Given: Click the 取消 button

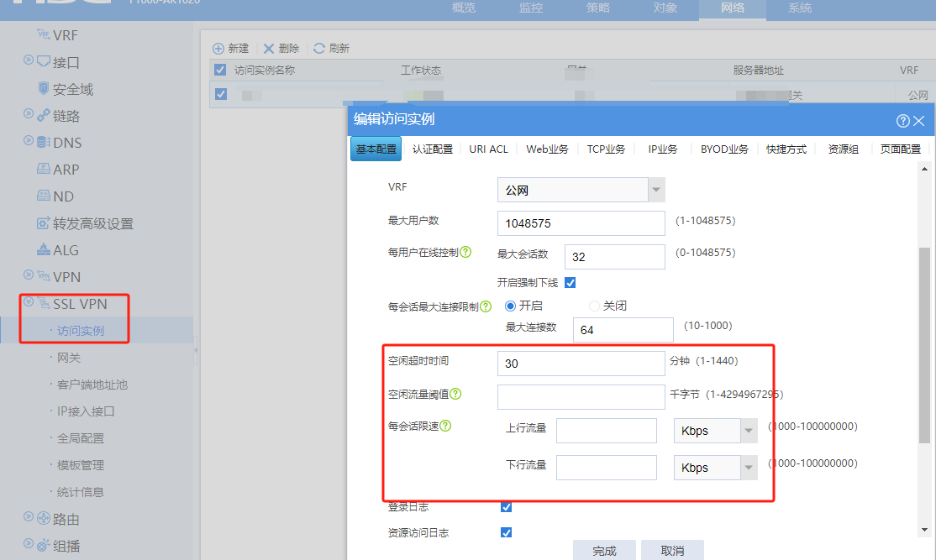Looking at the screenshot, I should [x=672, y=551].
